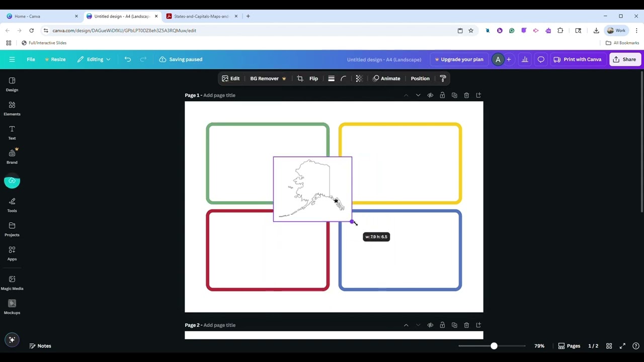
Task: Select the Alaska map image
Action: coord(312,189)
